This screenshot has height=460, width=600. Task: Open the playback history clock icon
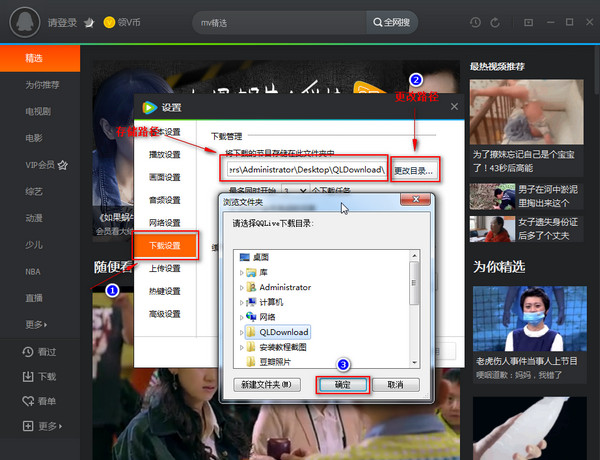475,22
